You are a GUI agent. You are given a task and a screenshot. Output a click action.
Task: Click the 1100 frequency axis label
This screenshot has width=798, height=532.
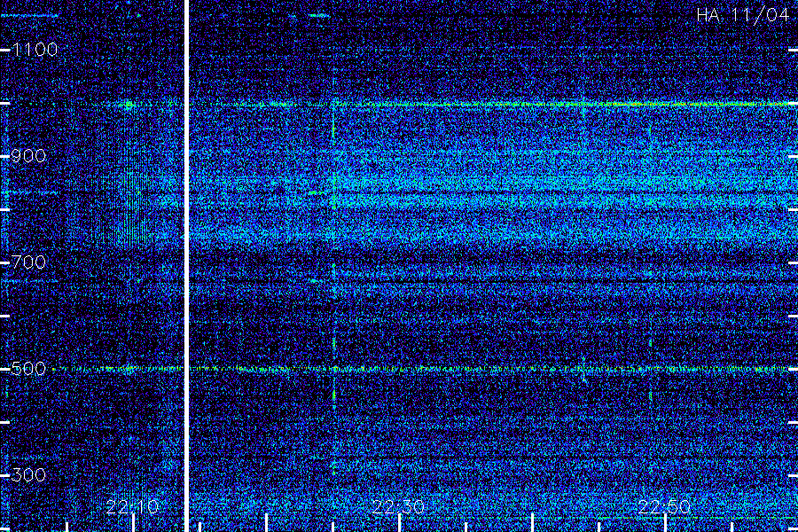35,50
